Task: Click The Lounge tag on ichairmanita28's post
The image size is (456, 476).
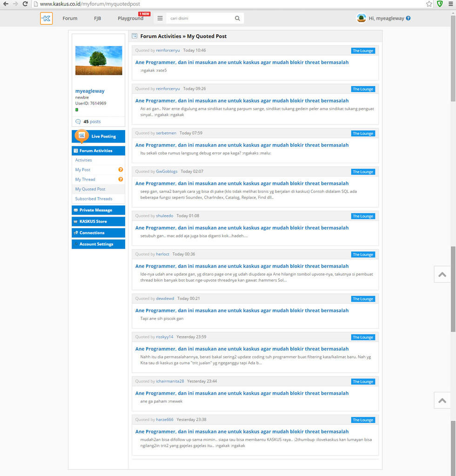Action: point(363,382)
